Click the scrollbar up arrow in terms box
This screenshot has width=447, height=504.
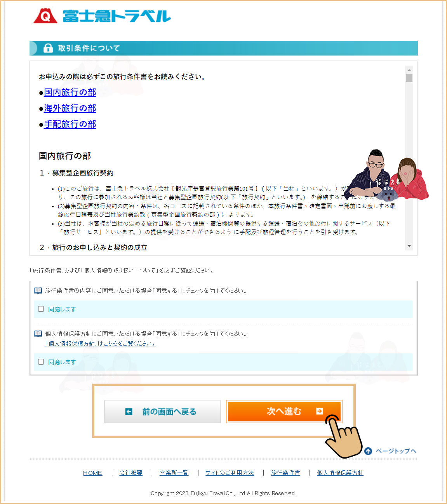pos(409,70)
